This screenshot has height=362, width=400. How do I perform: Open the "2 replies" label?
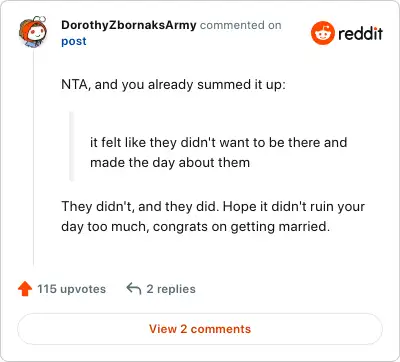coord(171,289)
